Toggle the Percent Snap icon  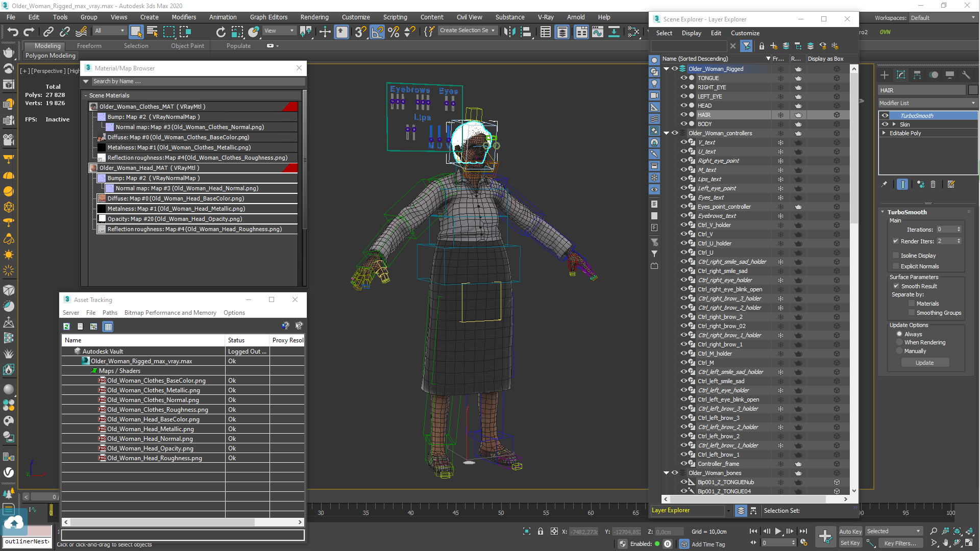(394, 32)
